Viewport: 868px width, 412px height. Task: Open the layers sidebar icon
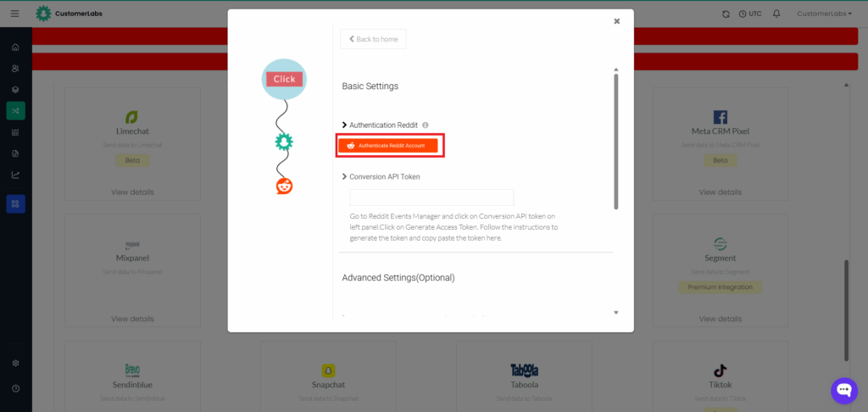pos(15,89)
